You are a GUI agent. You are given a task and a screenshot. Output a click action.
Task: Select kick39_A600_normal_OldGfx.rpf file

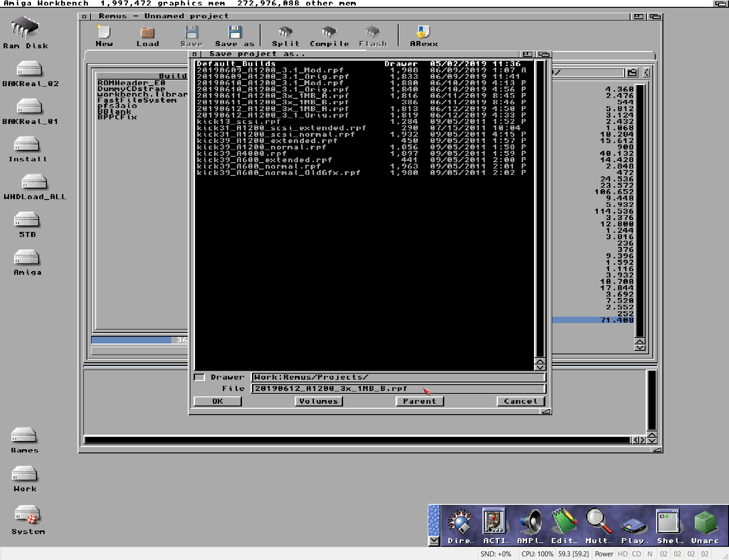[364, 173]
